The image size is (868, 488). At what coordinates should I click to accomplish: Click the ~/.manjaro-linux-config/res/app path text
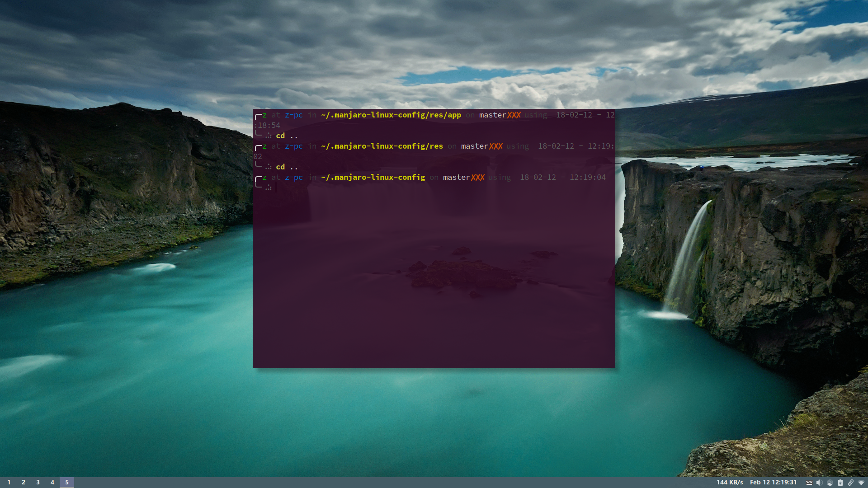click(x=391, y=115)
